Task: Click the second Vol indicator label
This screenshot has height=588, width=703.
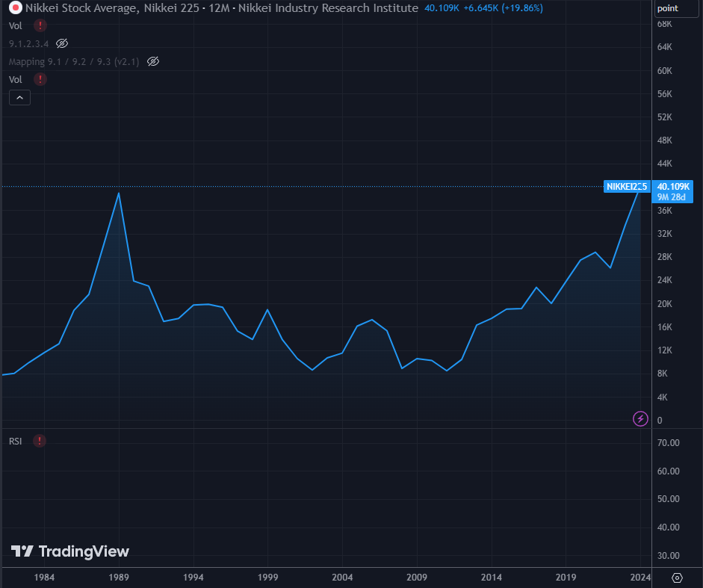Action: click(15, 80)
